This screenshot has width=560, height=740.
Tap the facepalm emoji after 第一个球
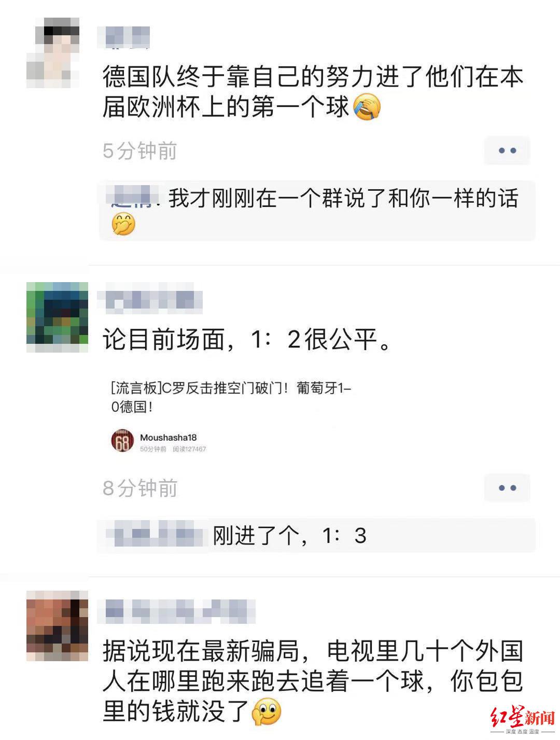click(367, 107)
